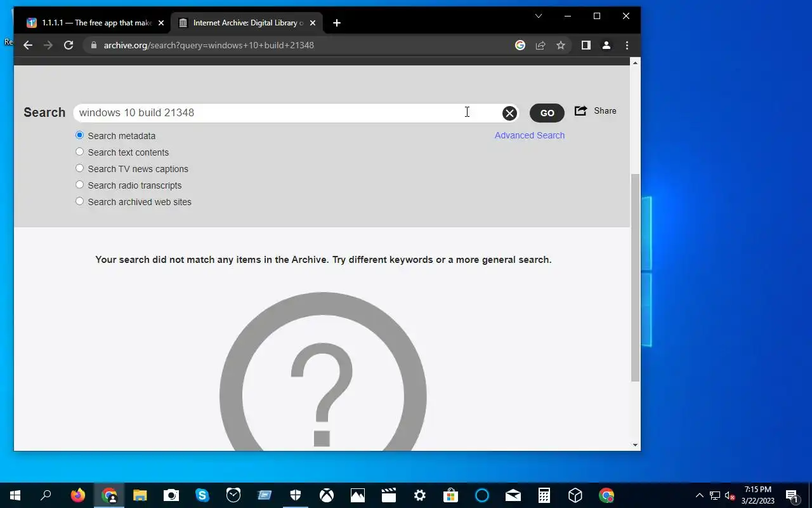Open Skype from the taskbar
The width and height of the screenshot is (812, 508).
pyautogui.click(x=202, y=495)
